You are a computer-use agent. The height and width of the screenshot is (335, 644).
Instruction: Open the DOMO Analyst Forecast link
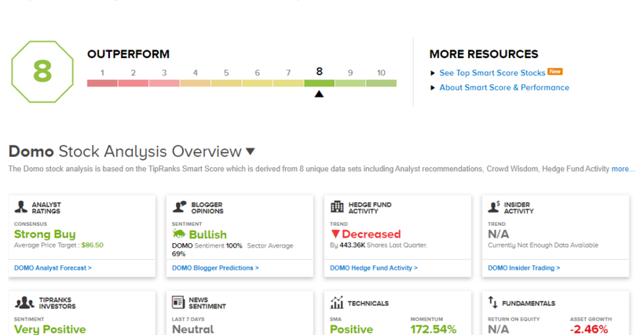tap(53, 268)
